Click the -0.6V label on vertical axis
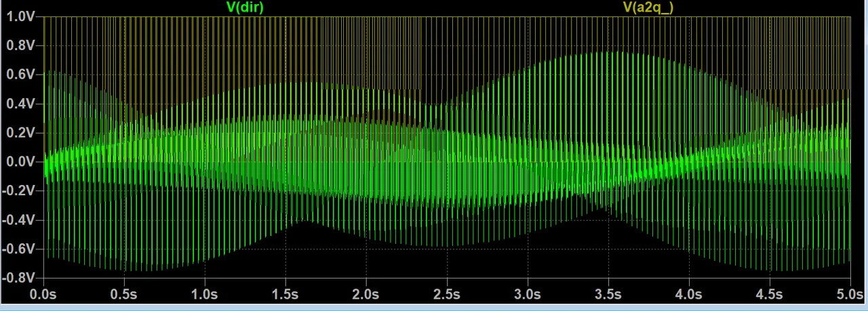 click(x=19, y=250)
